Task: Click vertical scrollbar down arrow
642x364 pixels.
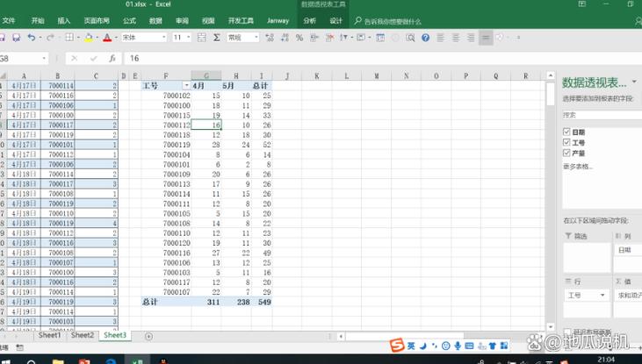Action: [x=551, y=327]
